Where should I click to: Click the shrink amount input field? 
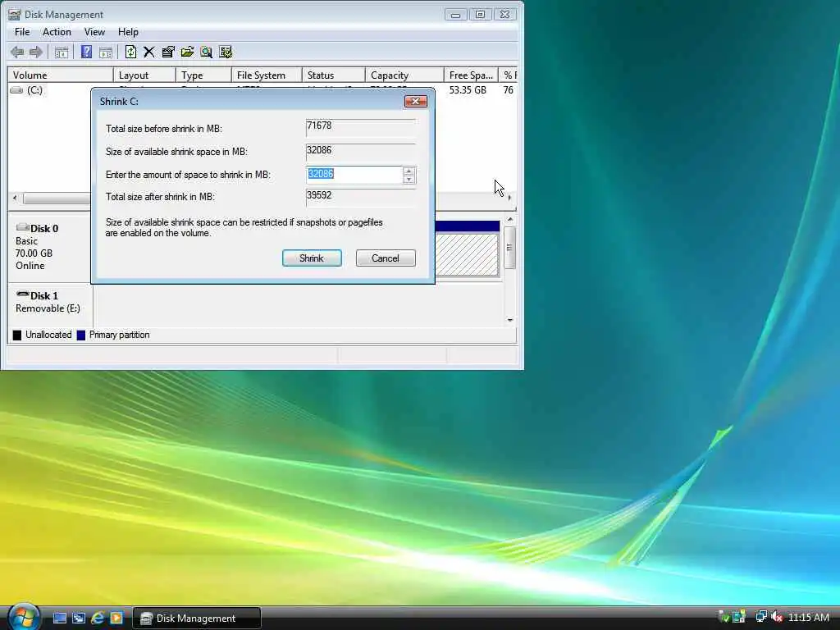click(354, 174)
